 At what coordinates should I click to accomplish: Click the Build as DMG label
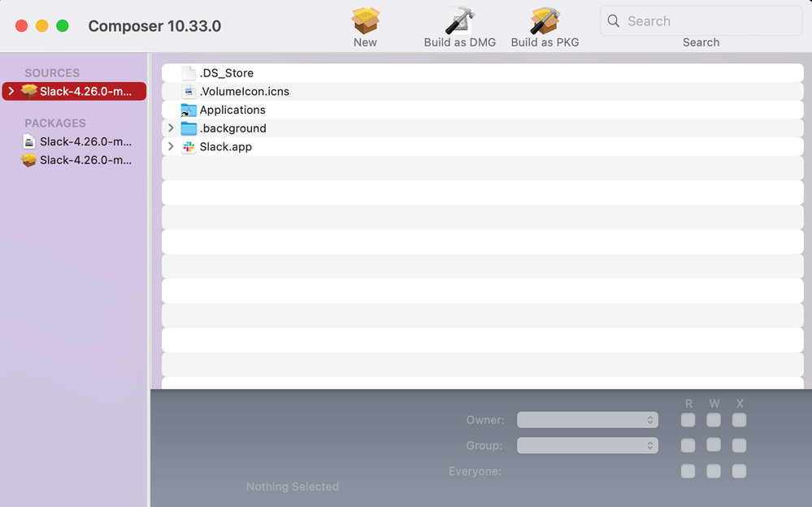460,42
